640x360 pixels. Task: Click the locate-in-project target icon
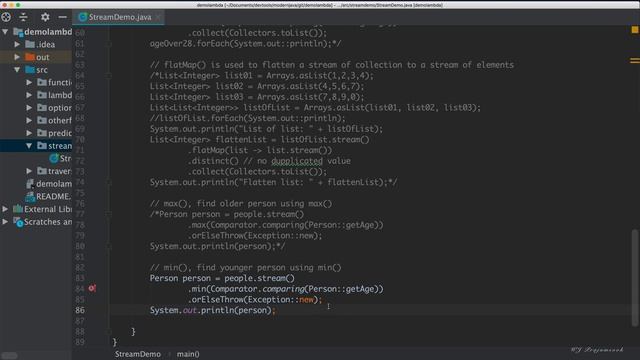coord(6,17)
